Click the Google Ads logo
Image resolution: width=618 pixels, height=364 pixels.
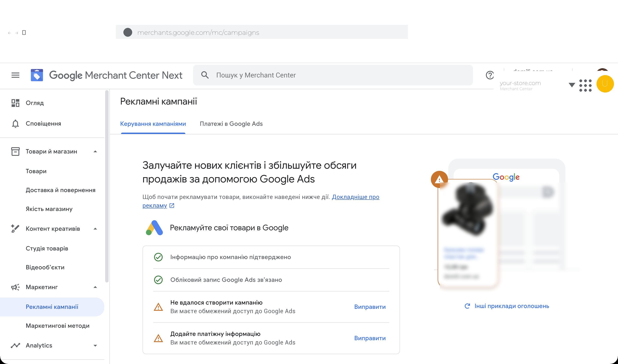154,228
